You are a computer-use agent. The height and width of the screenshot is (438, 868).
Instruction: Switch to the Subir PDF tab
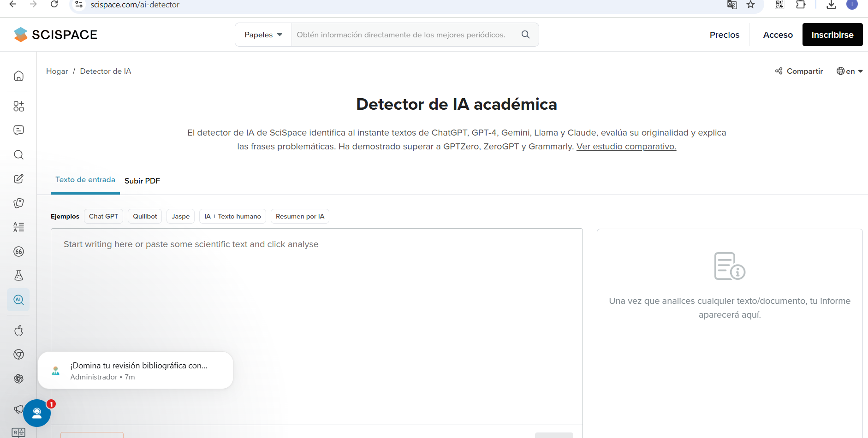coord(142,181)
